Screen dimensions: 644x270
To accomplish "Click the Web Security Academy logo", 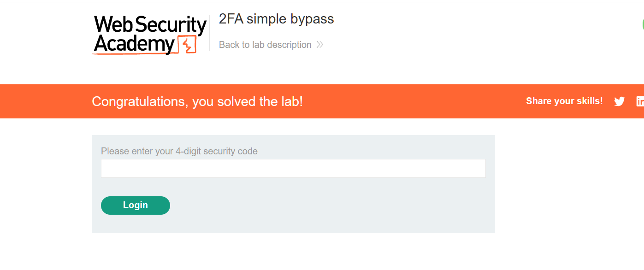I will (149, 35).
